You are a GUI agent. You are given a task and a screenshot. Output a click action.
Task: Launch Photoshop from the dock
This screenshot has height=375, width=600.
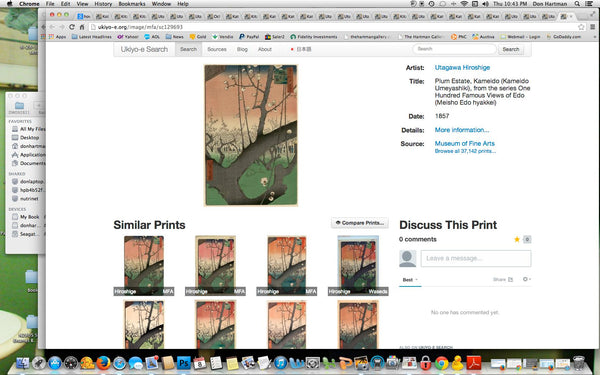coord(184,362)
